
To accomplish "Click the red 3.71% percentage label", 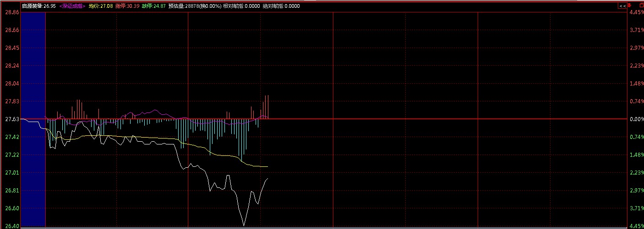I will point(636,30).
